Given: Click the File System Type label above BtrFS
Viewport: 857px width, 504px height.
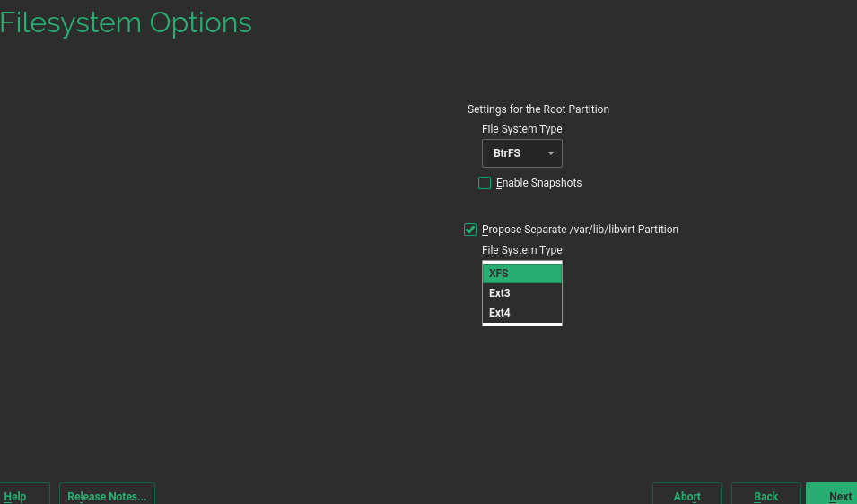Looking at the screenshot, I should [521, 129].
